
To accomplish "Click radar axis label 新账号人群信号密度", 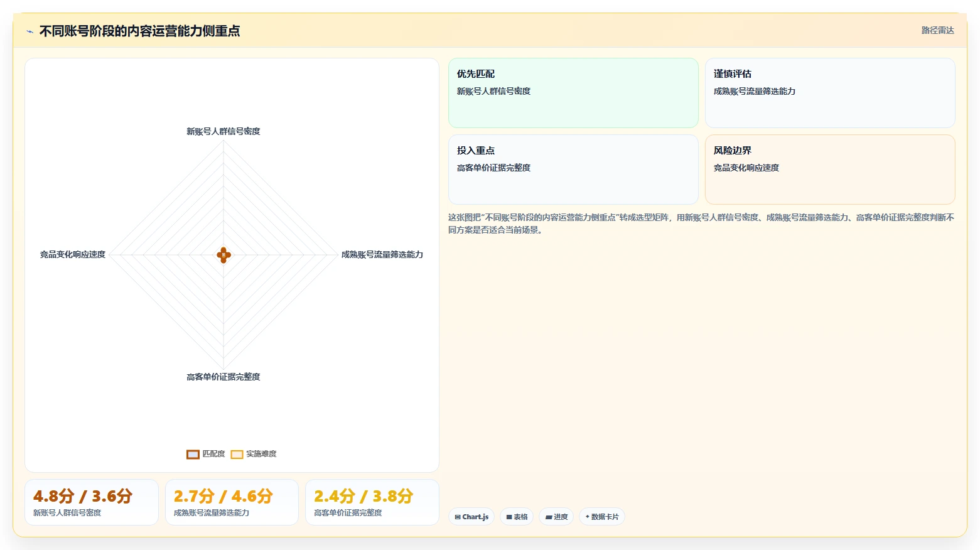I will 223,131.
